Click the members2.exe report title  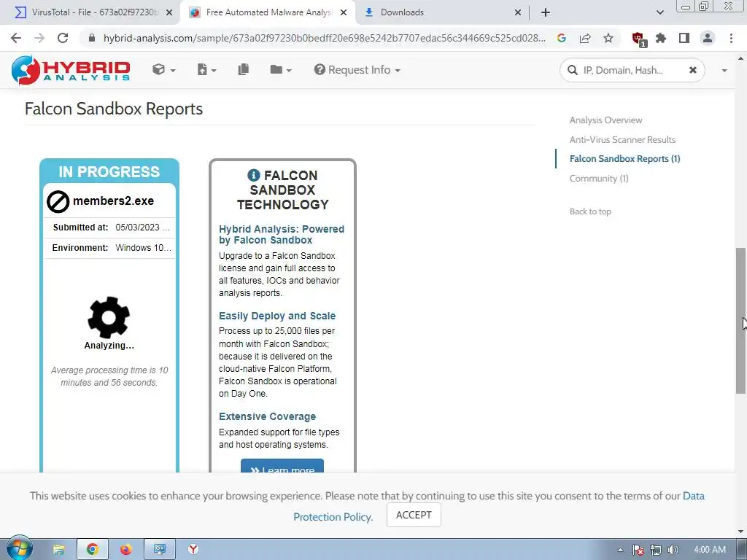(x=113, y=201)
